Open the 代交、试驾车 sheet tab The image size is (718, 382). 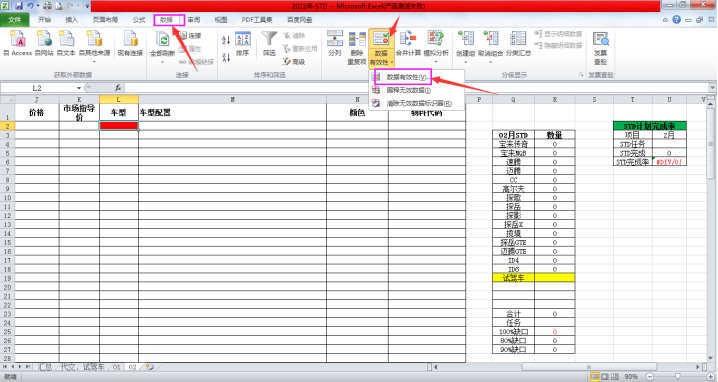click(x=83, y=367)
